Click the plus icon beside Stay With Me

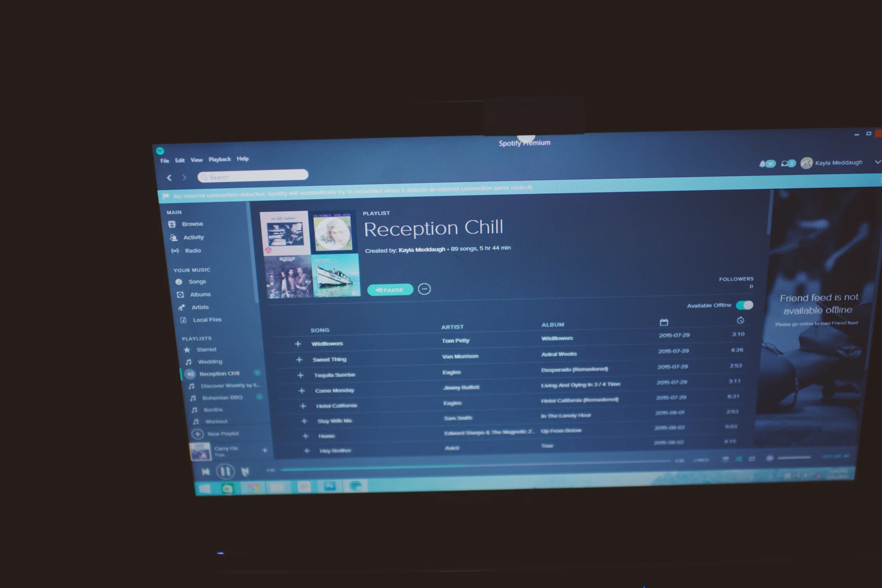[x=304, y=421]
